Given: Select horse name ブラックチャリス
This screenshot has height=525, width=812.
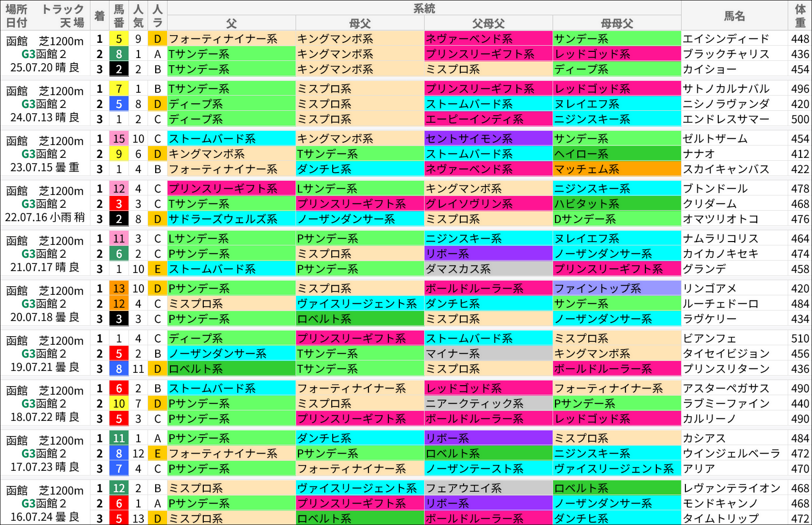Looking at the screenshot, I should 725,54.
